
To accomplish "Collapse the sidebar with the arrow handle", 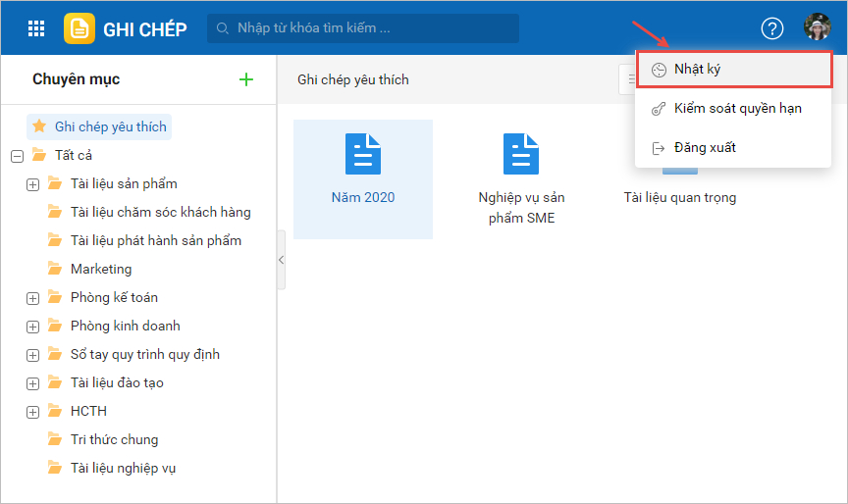I will pos(282,260).
